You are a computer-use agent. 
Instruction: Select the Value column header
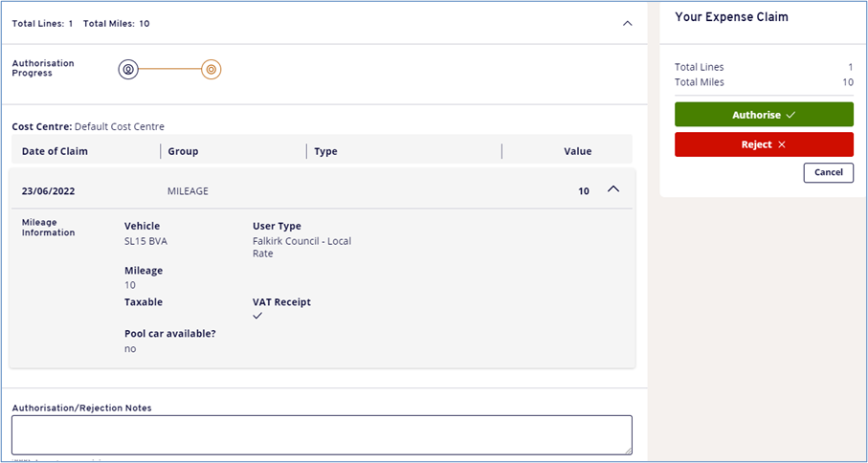pos(577,151)
